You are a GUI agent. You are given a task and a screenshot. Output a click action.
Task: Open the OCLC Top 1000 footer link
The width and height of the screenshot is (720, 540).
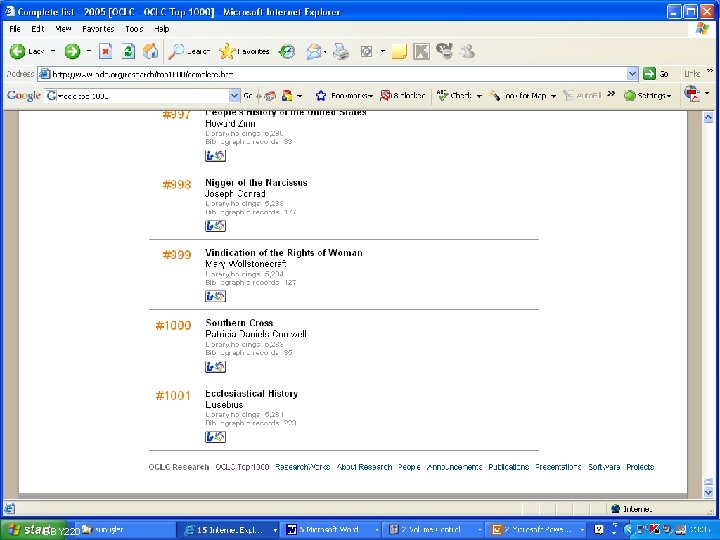[242, 467]
